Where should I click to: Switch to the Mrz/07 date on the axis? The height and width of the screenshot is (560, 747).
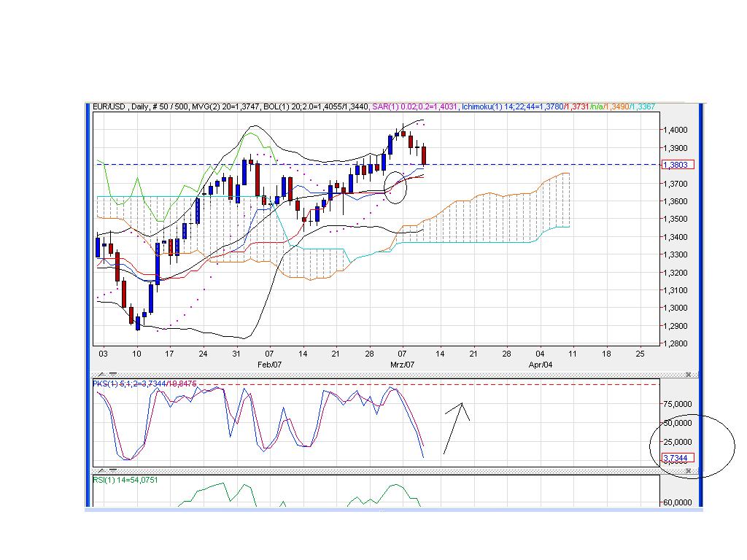401,362
